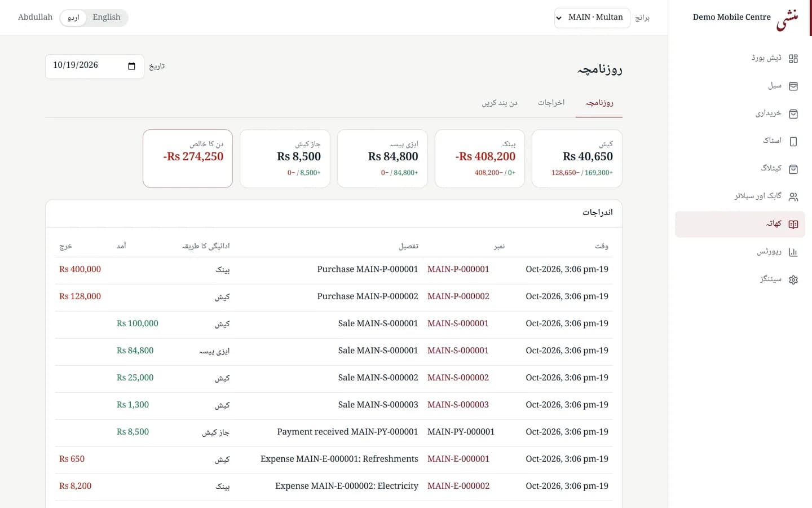Select the روزنامچہ tab
Viewport: 812px width, 508px height.
point(599,103)
